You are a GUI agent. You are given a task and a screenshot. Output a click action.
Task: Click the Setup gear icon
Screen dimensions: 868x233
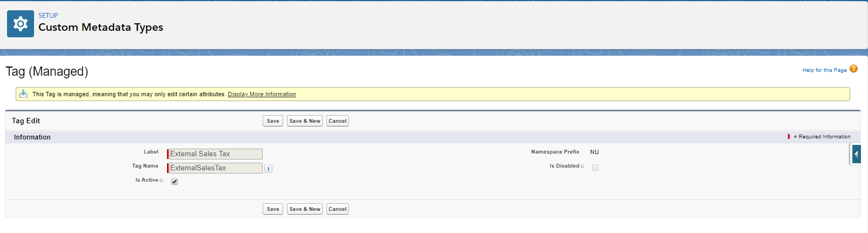click(x=21, y=24)
